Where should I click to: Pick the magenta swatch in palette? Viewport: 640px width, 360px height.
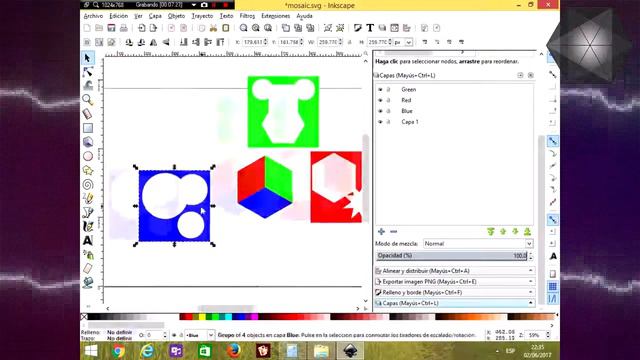[x=254, y=317]
